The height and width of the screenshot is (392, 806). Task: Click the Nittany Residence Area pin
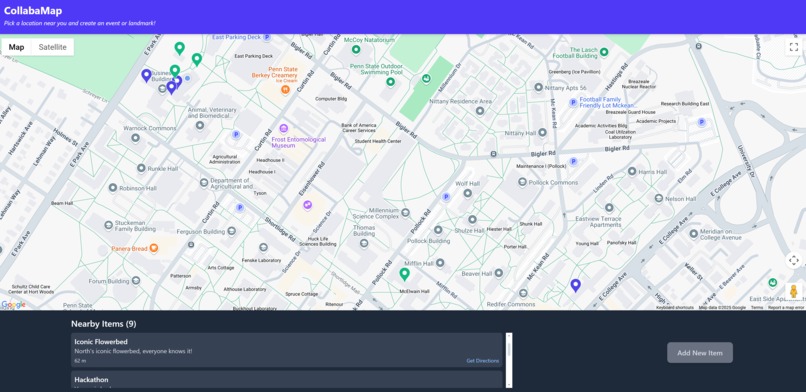coord(480,110)
